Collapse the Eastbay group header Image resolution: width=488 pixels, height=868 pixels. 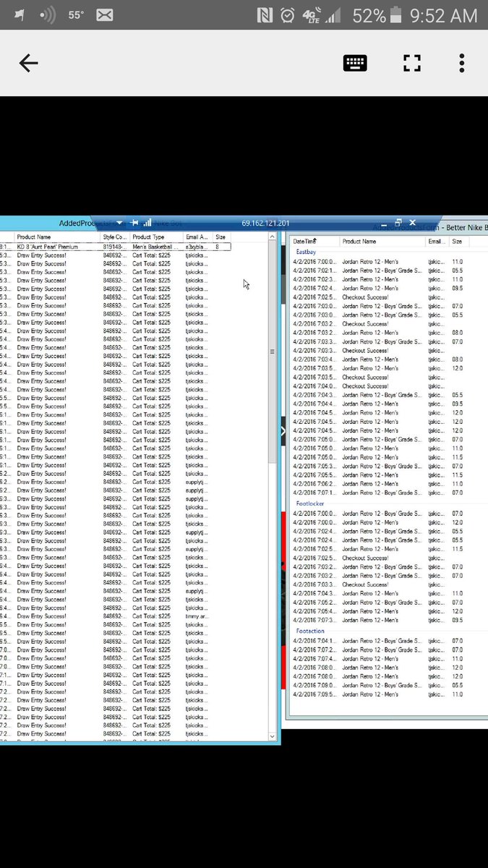click(306, 252)
